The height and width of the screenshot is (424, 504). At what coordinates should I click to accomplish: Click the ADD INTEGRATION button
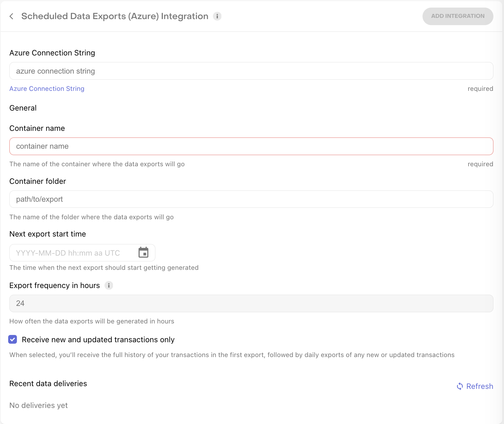[458, 16]
